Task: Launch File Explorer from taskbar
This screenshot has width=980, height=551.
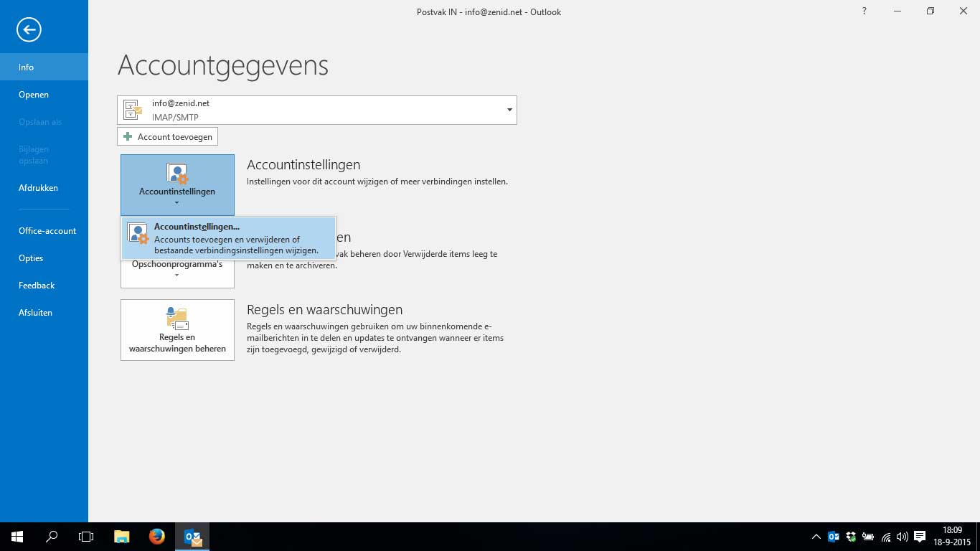Action: tap(122, 537)
